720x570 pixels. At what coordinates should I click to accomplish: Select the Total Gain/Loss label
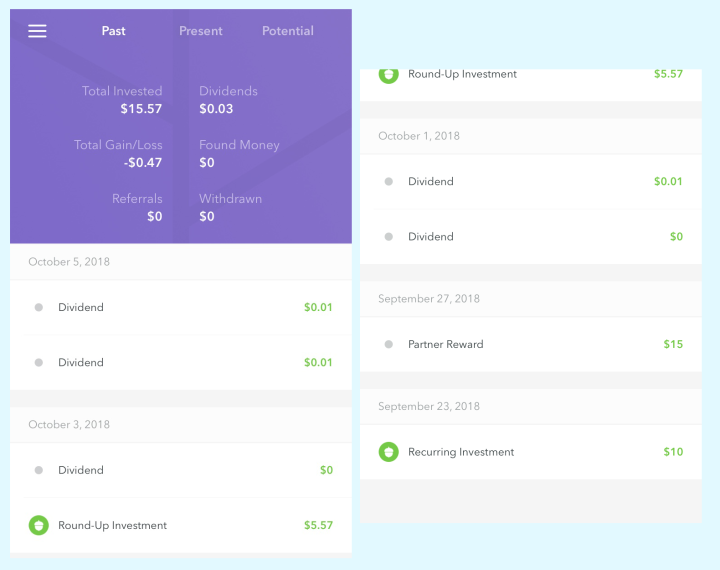118,145
